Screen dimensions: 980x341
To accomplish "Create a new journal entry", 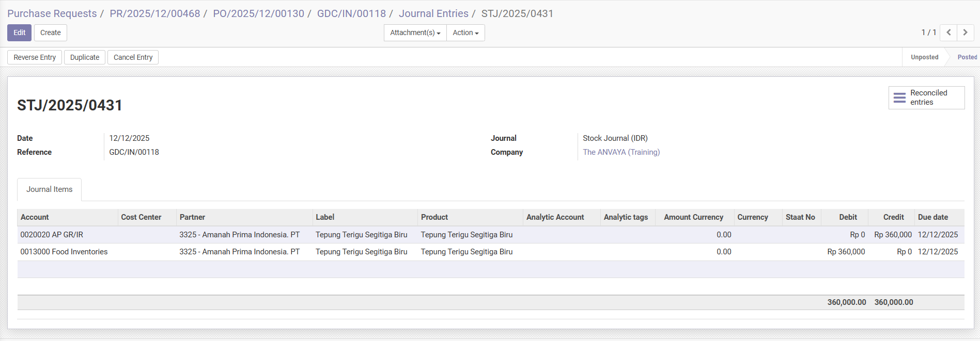I will pyautogui.click(x=50, y=33).
